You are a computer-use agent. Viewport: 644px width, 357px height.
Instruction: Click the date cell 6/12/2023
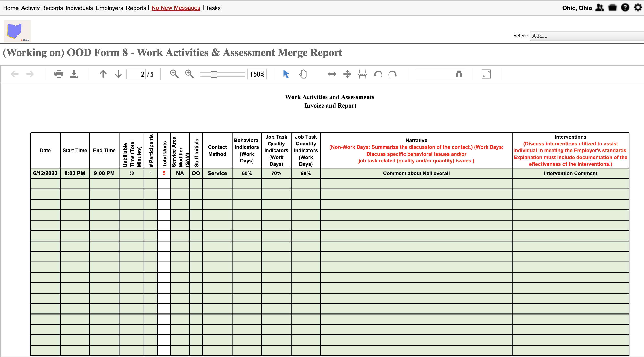(45, 173)
